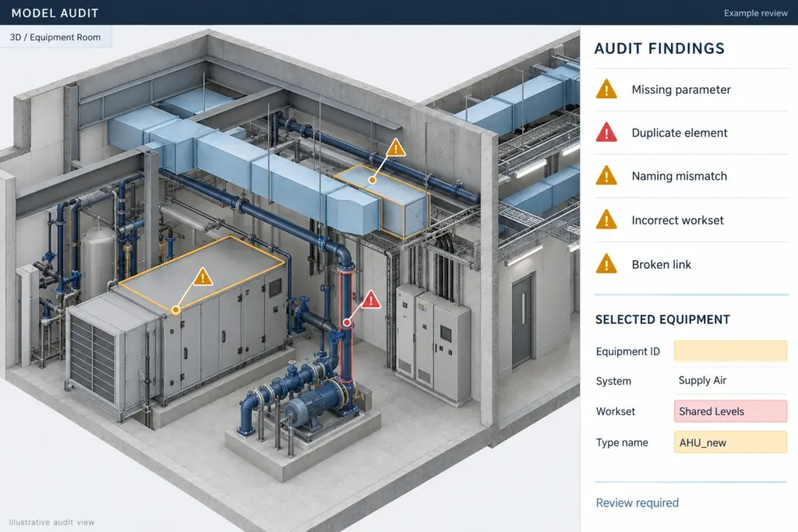Select the Duplicate element finding
This screenshot has height=532, width=798.
click(692, 132)
